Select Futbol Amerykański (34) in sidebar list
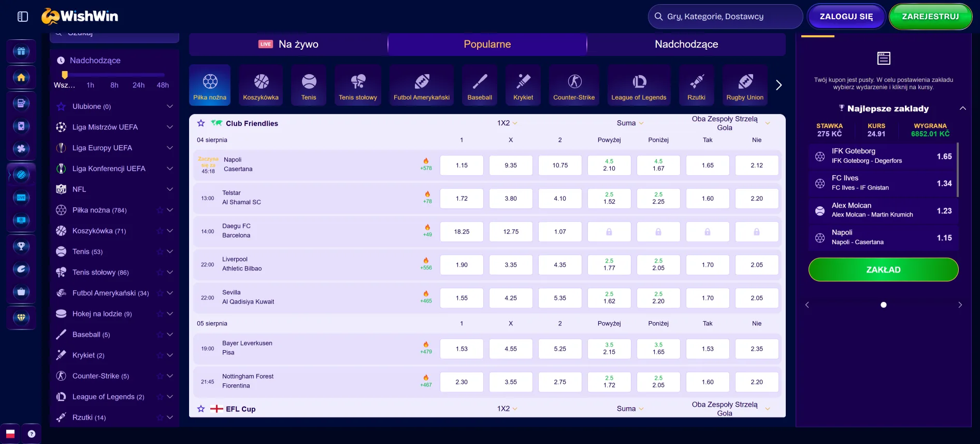 point(110,293)
